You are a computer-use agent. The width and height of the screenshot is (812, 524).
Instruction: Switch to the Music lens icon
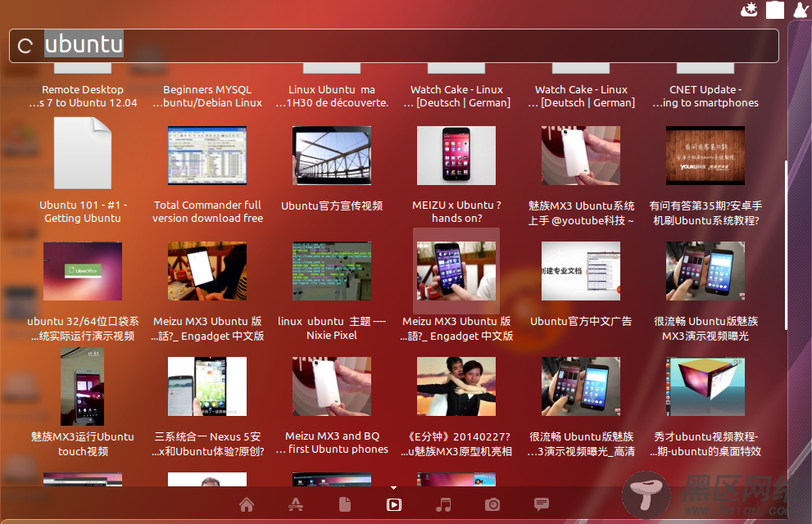click(443, 504)
